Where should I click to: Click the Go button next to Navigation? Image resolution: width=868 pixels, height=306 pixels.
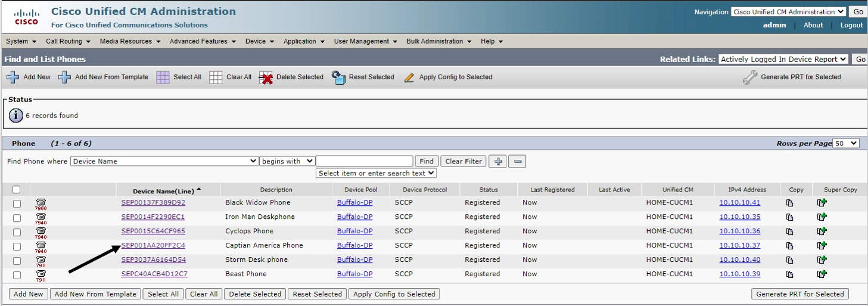point(858,12)
